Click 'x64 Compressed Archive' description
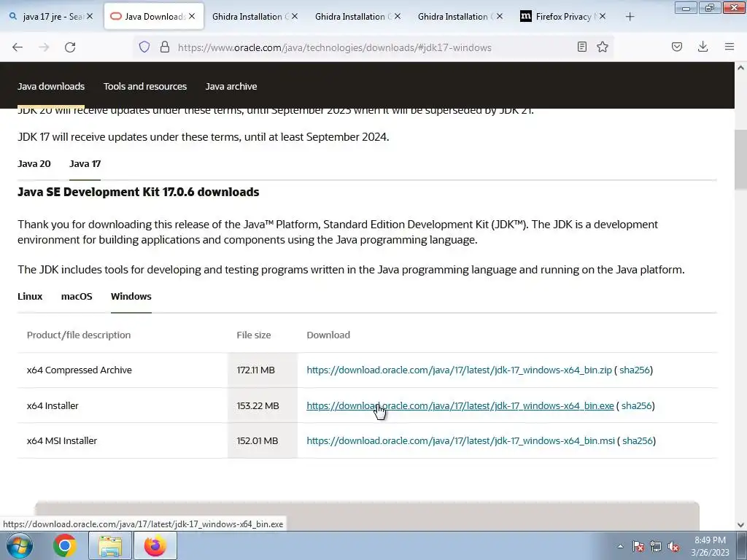The width and height of the screenshot is (747, 560). pyautogui.click(x=79, y=370)
